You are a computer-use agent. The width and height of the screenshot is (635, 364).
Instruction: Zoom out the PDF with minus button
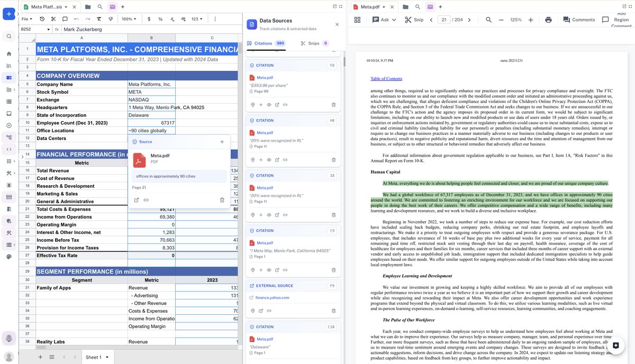coord(501,20)
